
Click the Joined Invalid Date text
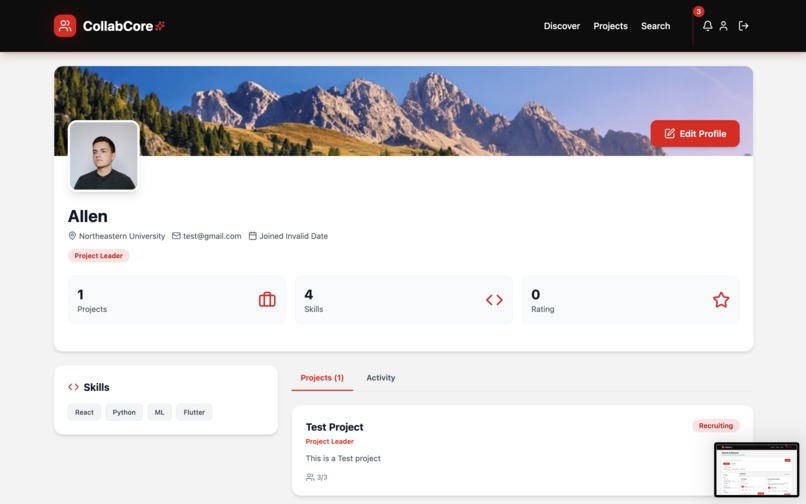[x=294, y=236]
